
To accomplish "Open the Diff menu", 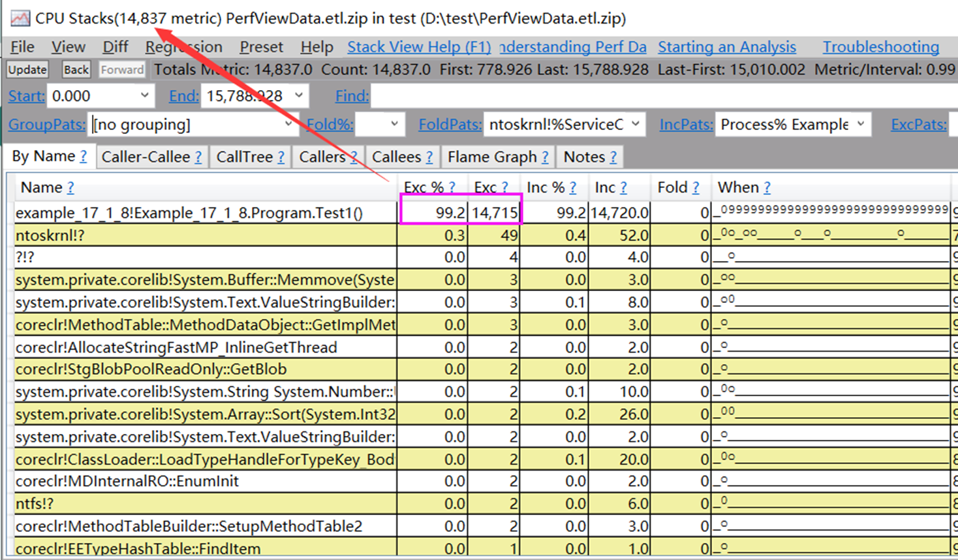I will (115, 47).
